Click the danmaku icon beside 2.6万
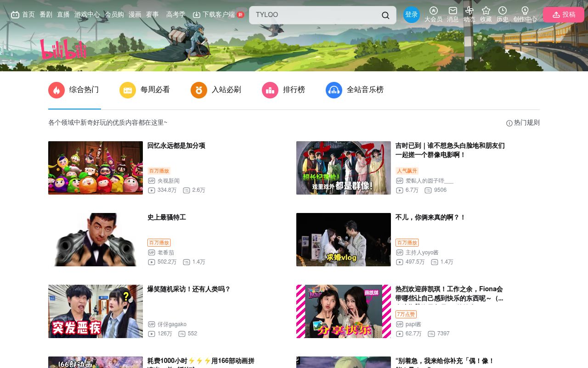The width and height of the screenshot is (588, 368). point(187,190)
